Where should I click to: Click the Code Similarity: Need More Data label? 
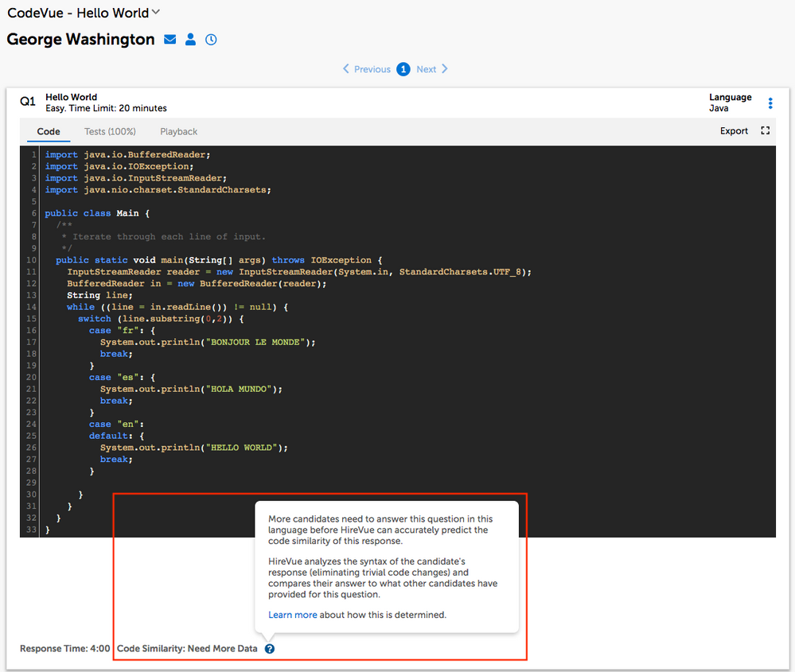tap(187, 649)
